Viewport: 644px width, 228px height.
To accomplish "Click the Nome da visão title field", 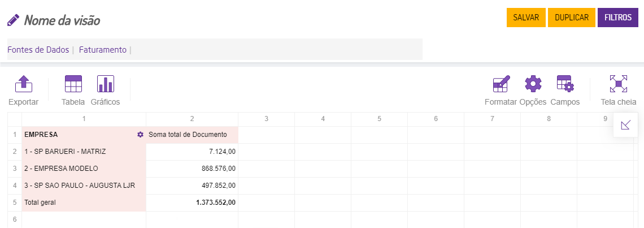I will tap(62, 20).
